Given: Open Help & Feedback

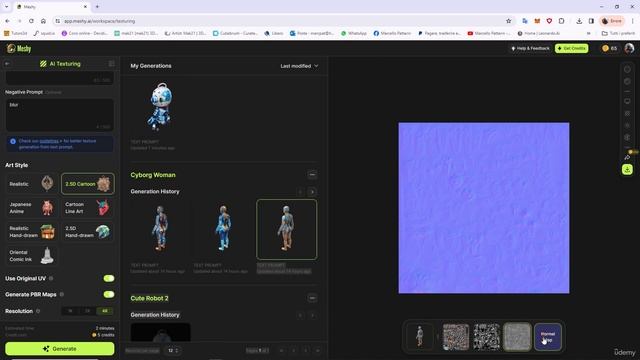Looking at the screenshot, I should point(530,48).
